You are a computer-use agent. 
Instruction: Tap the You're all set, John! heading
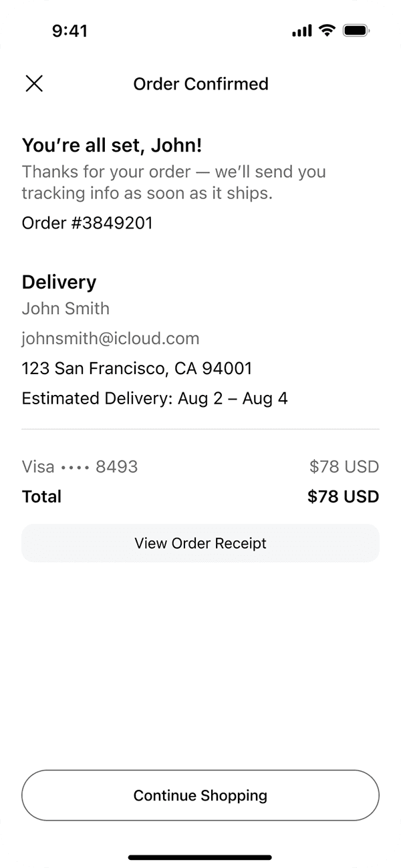(x=112, y=145)
